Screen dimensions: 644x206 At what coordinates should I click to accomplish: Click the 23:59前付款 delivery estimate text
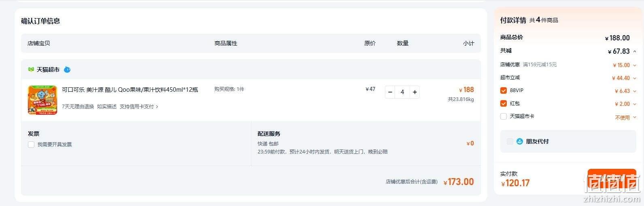323,152
